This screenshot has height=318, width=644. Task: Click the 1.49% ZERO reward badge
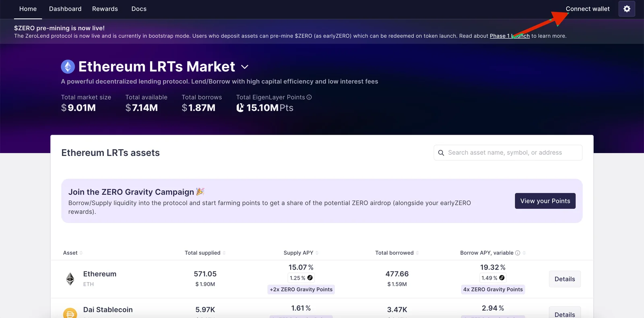pyautogui.click(x=493, y=278)
